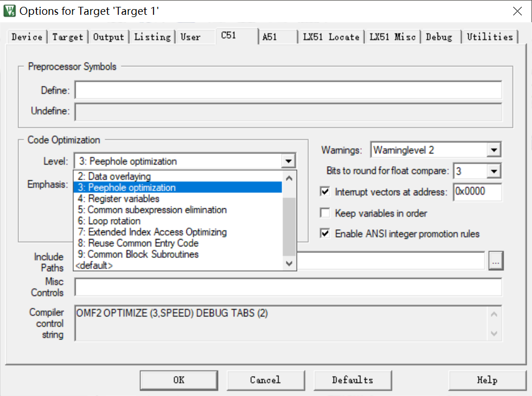Open Bits to round for float compare dropdown
532x396 pixels.
pyautogui.click(x=494, y=171)
